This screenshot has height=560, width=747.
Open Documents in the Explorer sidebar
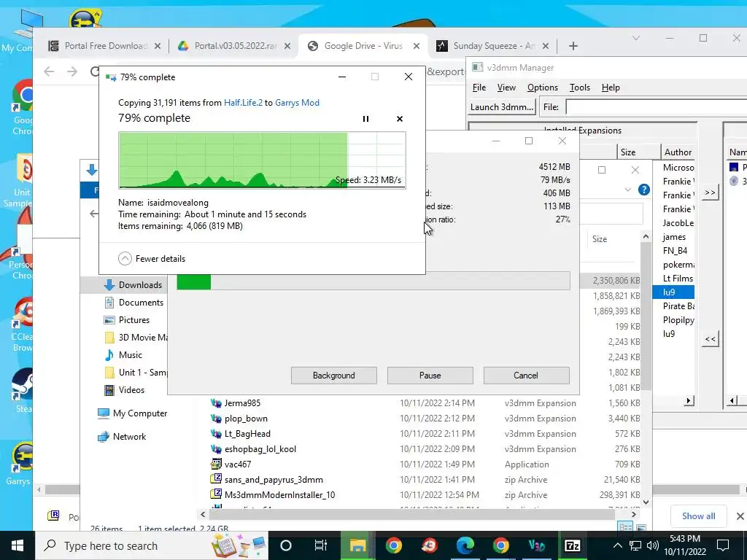134,303
